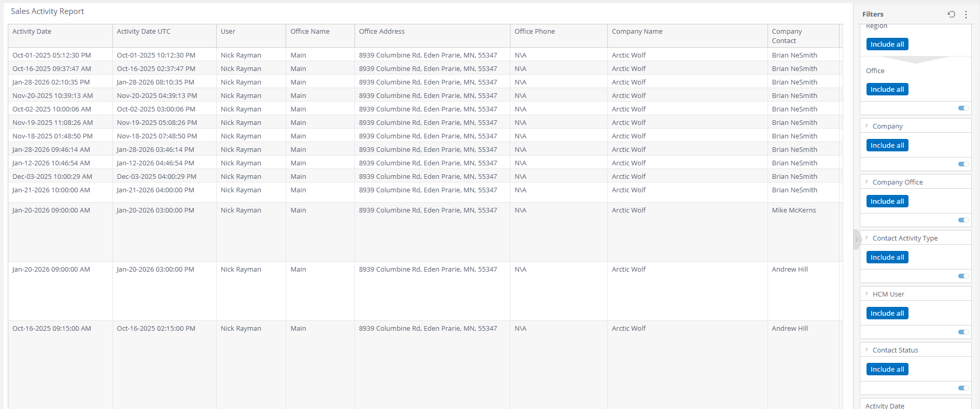Reset filters with the circular arrow icon
Image resolution: width=980 pixels, height=409 pixels.
coord(951,15)
